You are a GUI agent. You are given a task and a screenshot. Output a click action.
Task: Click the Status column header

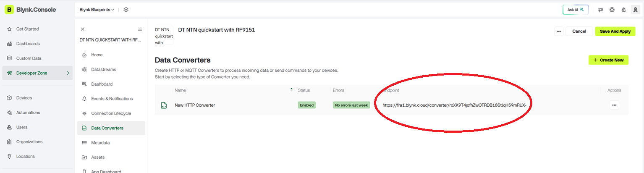304,90
